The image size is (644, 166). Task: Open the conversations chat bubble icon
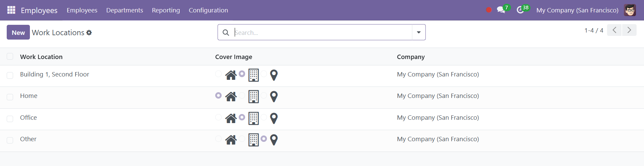501,10
